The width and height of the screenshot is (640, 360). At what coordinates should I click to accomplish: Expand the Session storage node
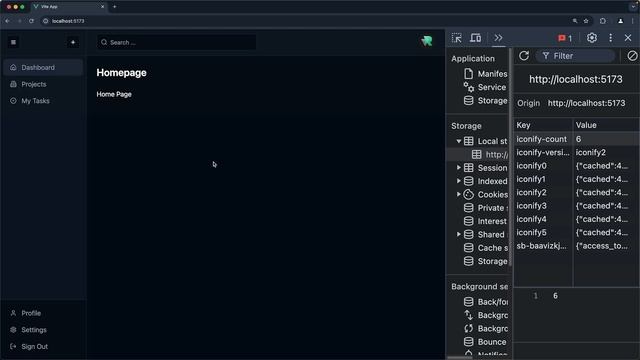click(x=459, y=168)
